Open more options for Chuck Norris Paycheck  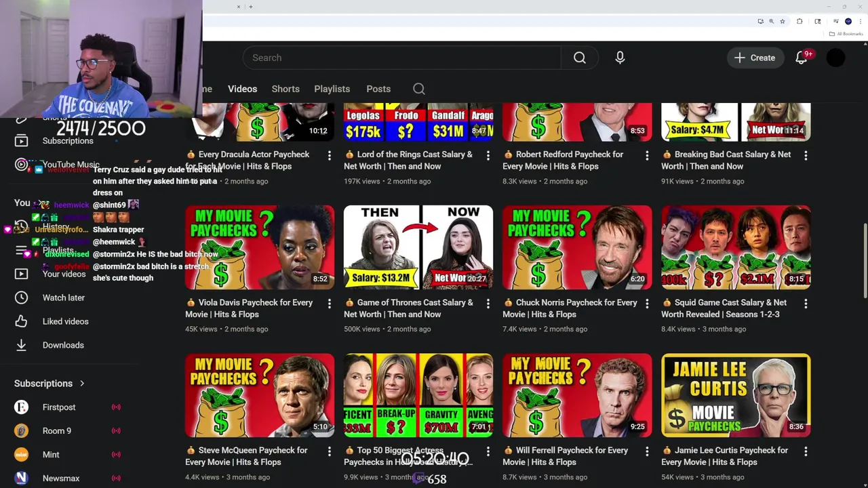click(647, 304)
